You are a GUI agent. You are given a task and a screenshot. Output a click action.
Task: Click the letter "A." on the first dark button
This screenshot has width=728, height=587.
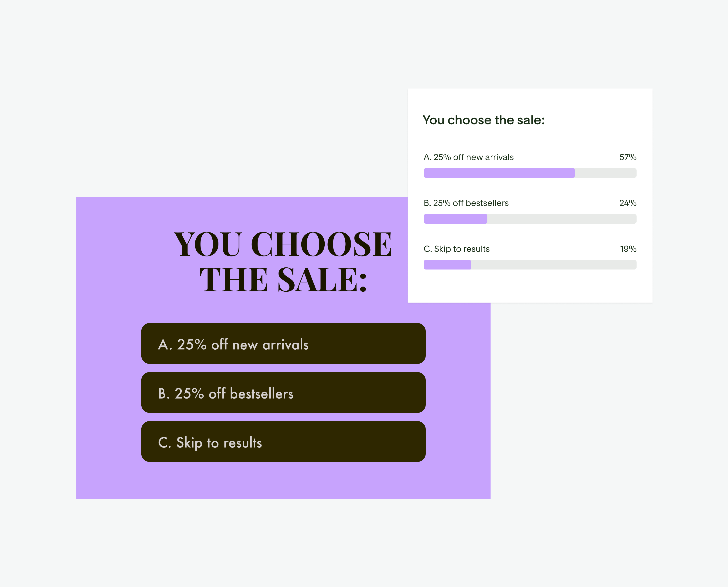pyautogui.click(x=165, y=345)
